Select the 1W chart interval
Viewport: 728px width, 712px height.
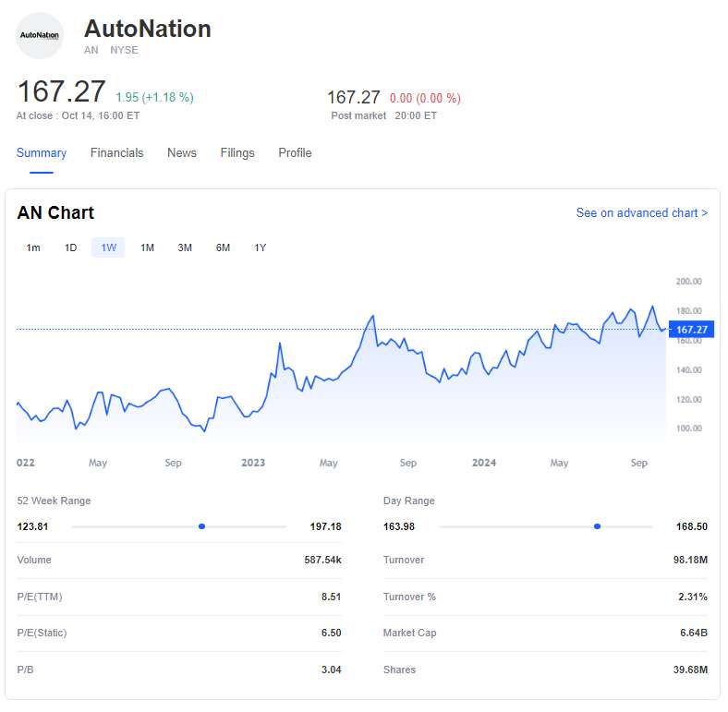108,247
